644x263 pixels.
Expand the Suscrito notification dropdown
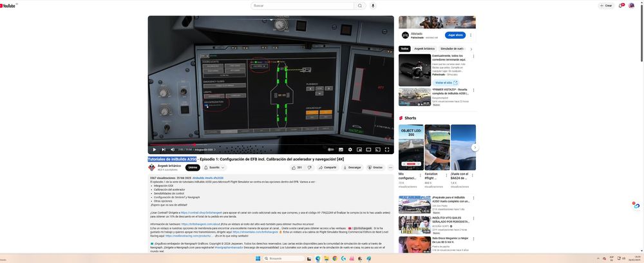[x=214, y=168]
